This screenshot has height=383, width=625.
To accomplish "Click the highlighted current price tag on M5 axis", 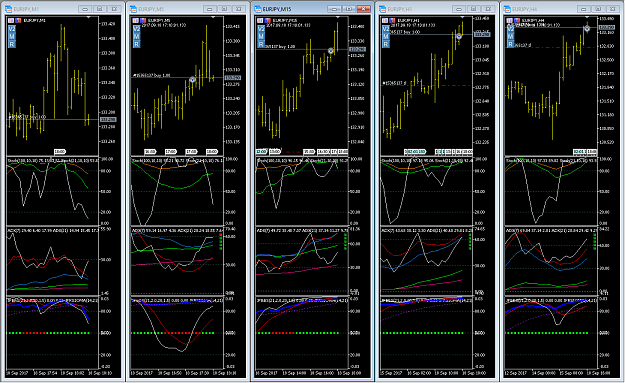I will click(x=232, y=78).
